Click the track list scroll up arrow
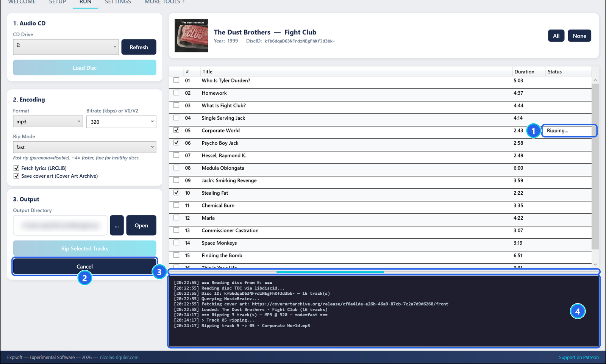606x364 pixels. 595,80
